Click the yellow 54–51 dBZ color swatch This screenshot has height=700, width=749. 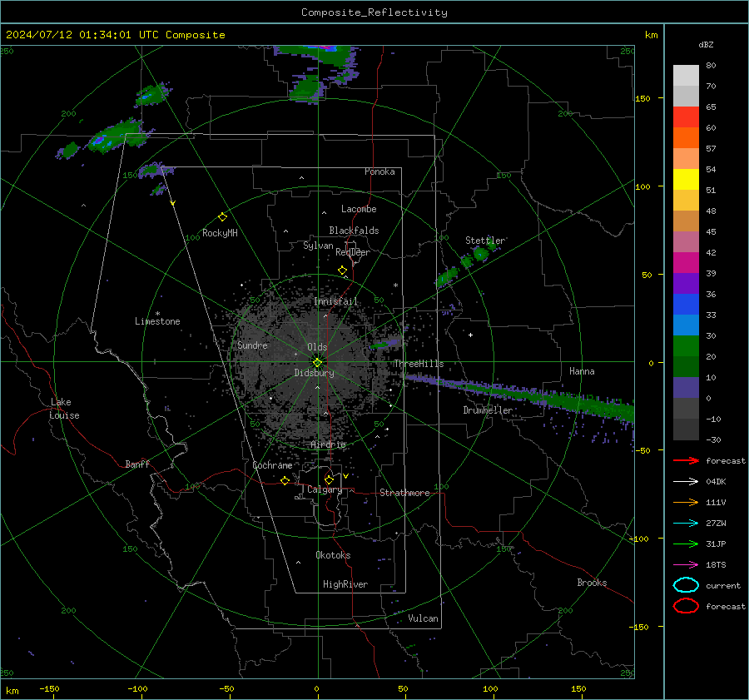[686, 180]
